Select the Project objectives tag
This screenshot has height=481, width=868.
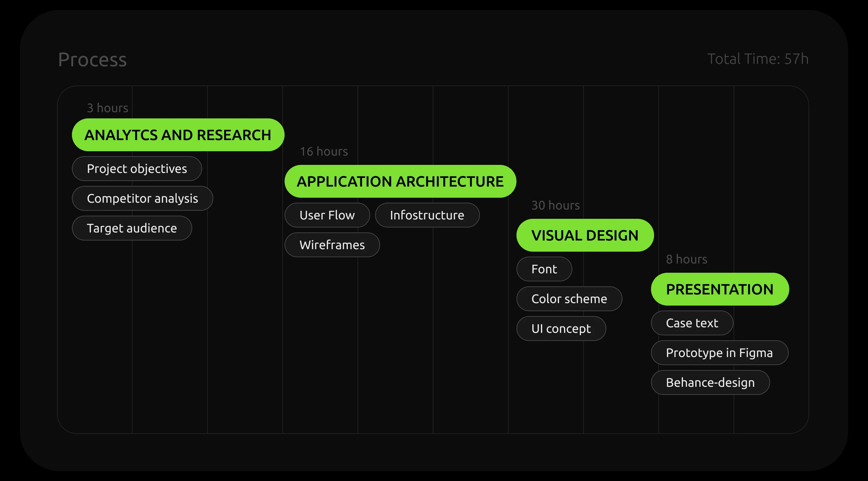click(137, 168)
